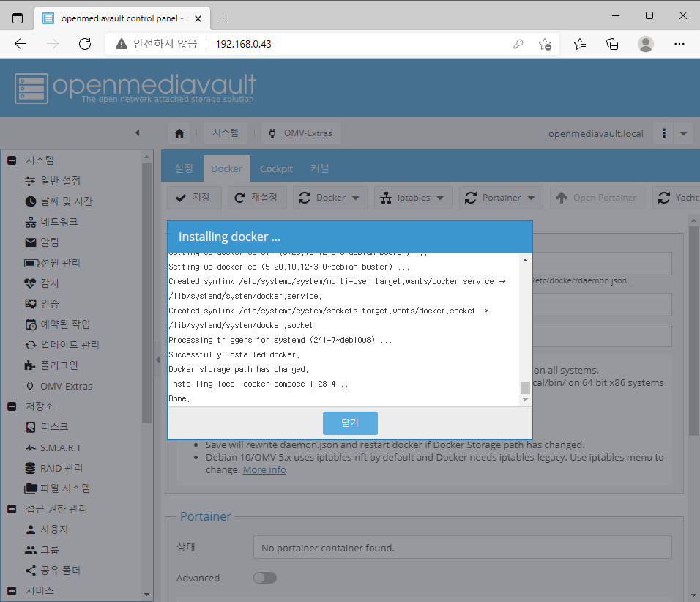Collapse the Storage (저장소) tree group
Viewport: 700px width, 602px height.
[x=12, y=406]
